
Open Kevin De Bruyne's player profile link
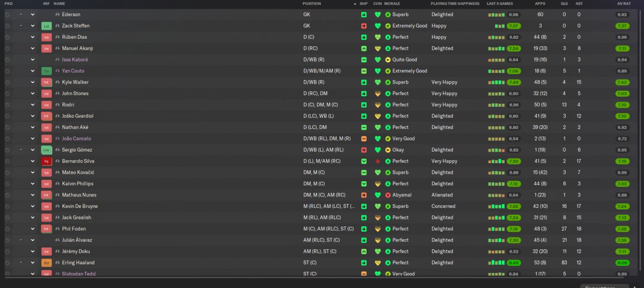tap(80, 206)
